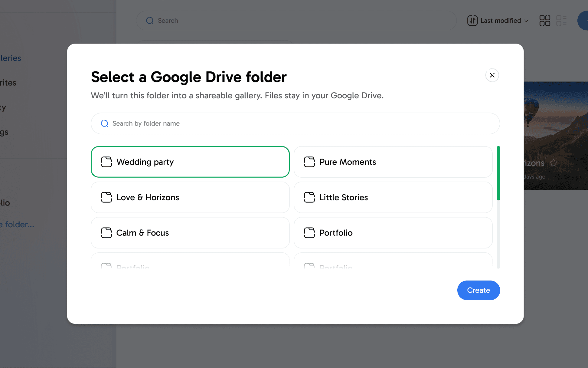Focus the Search by folder name field

(295, 123)
